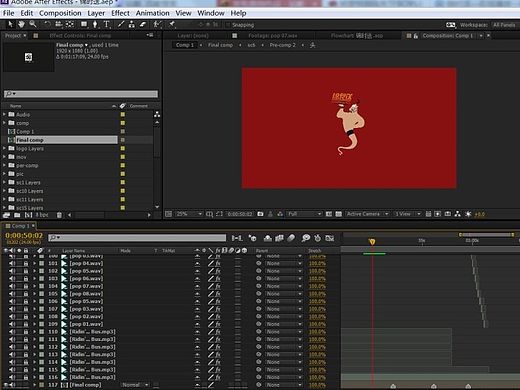
Task: Toggle the Draft 3D timeline button
Action: click(253, 238)
